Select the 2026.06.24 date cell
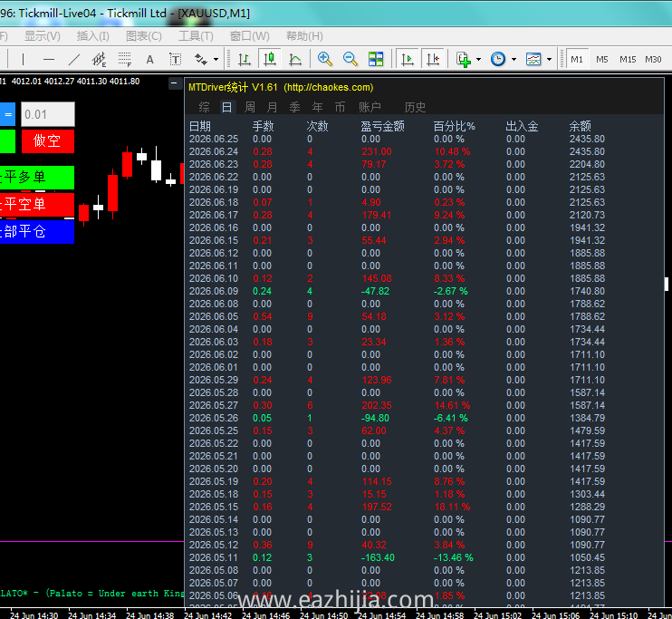This screenshot has width=672, height=619. tap(214, 151)
